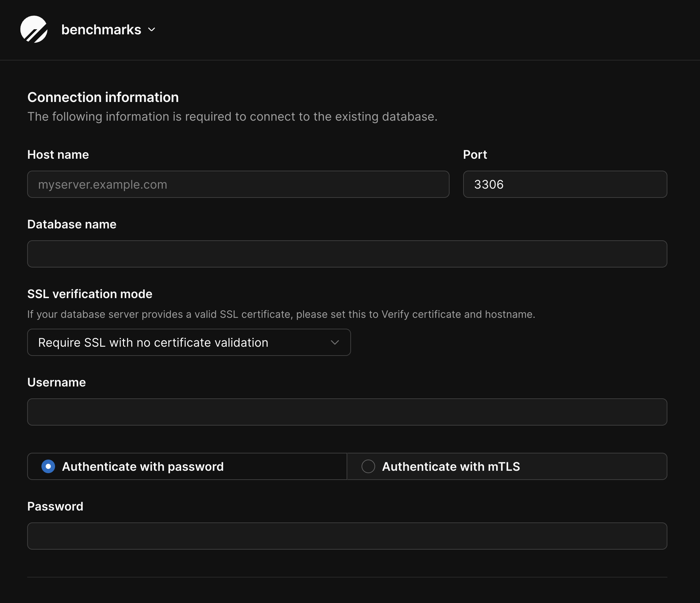The width and height of the screenshot is (700, 603).
Task: Expand the SSL verification mode dropdown
Action: 189,342
